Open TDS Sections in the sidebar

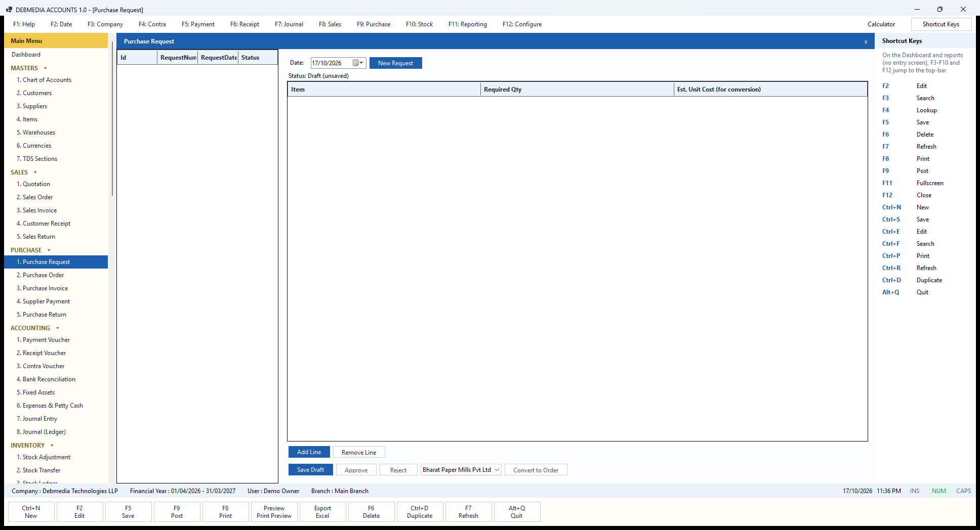(56, 159)
